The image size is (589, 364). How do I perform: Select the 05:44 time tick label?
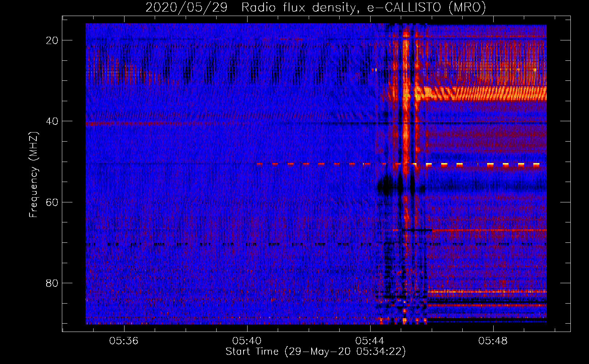(370, 341)
